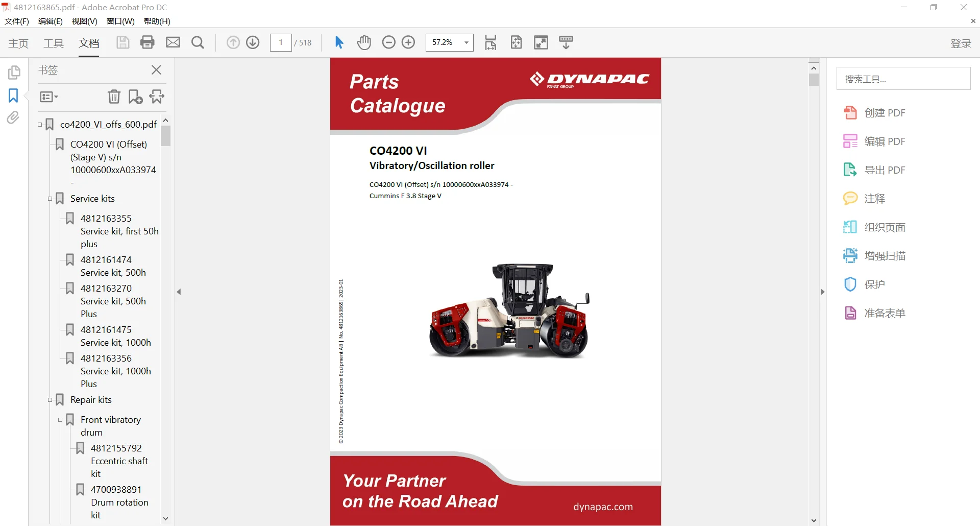Click the page number input box
The height and width of the screenshot is (526, 980).
click(281, 42)
